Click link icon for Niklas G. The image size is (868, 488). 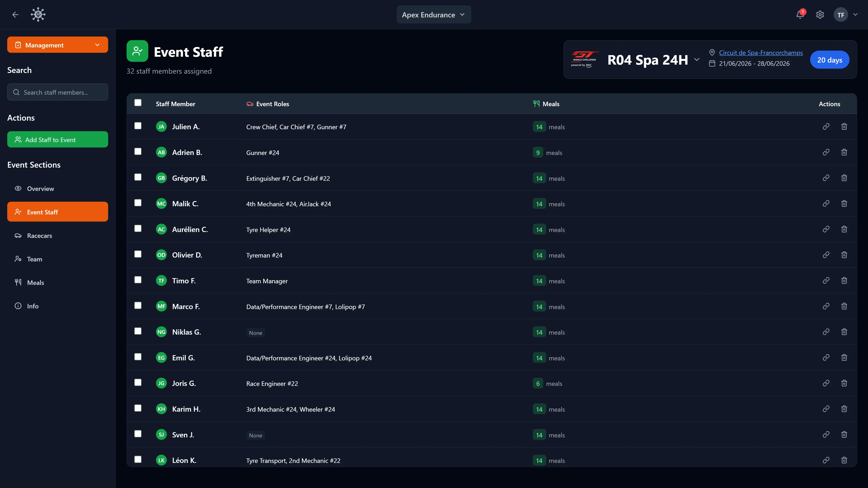pyautogui.click(x=826, y=332)
